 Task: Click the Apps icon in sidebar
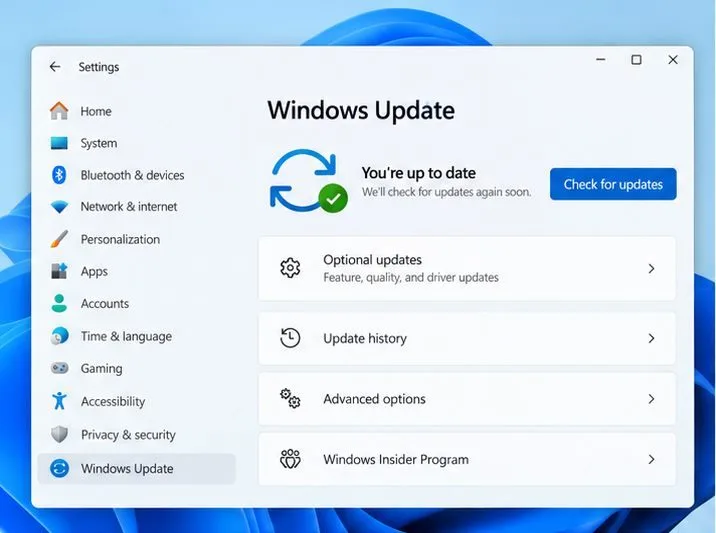(59, 271)
